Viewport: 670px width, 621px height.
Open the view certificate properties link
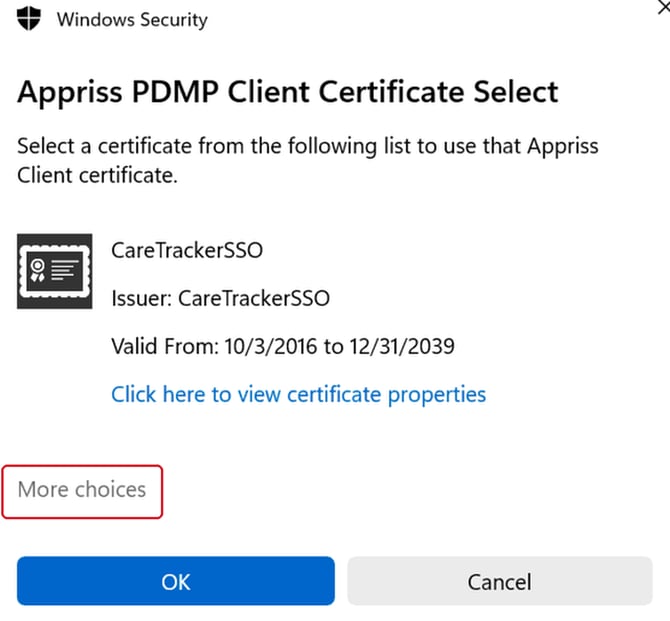tap(299, 394)
